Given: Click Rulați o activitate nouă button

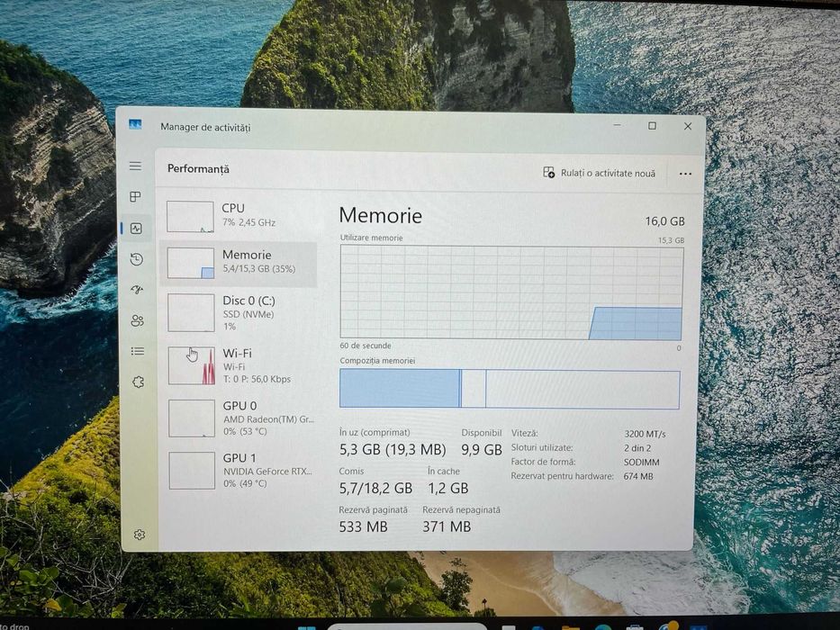Looking at the screenshot, I should (x=599, y=173).
